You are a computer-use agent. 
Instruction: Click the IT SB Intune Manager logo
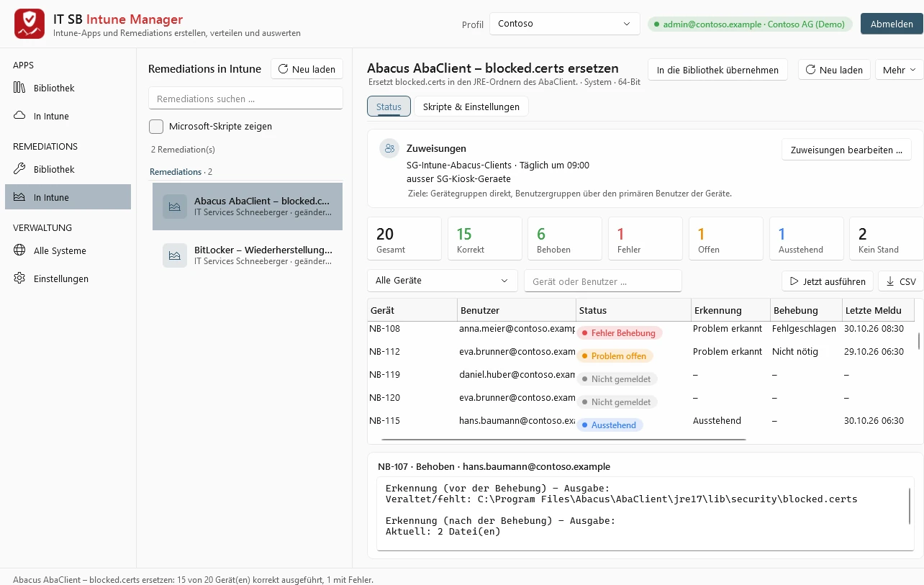click(x=30, y=24)
